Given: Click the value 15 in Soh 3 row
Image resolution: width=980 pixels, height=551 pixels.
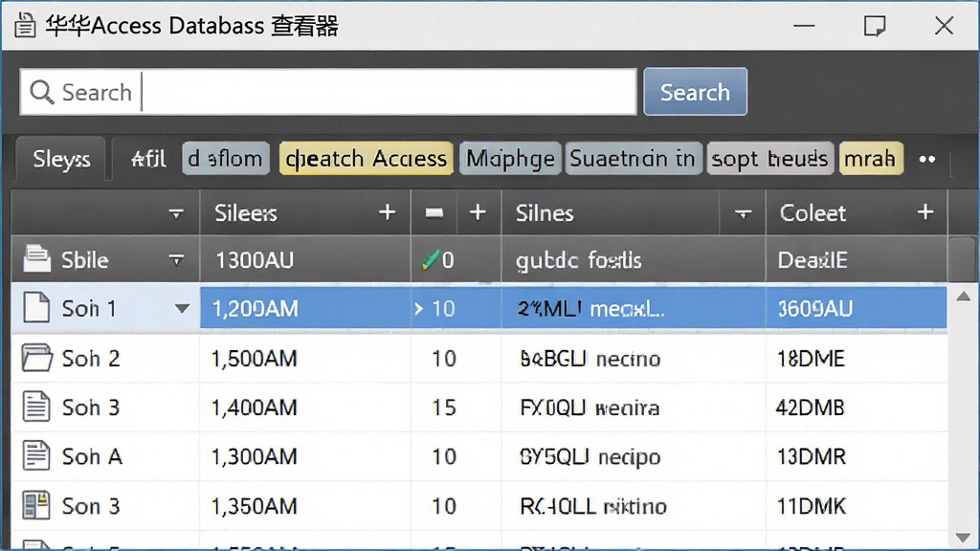Looking at the screenshot, I should point(444,408).
